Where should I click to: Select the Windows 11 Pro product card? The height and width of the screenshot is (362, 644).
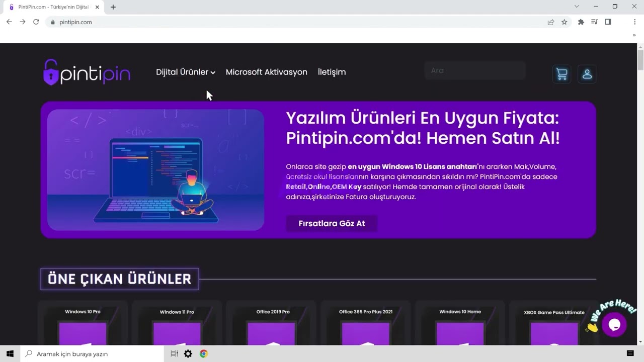tap(177, 323)
